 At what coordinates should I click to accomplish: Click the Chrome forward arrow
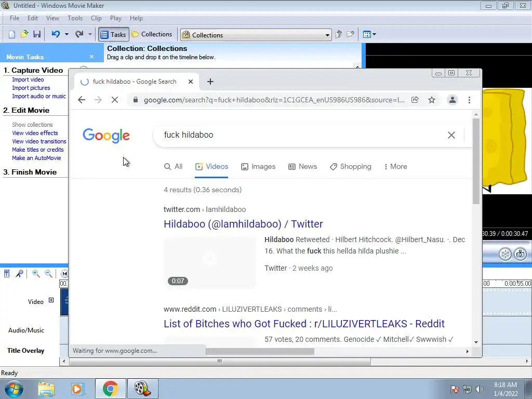[98, 100]
